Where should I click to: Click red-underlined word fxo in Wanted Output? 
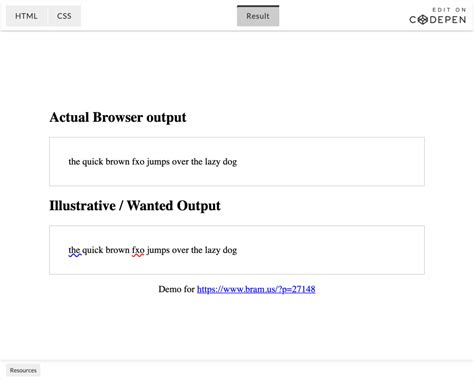(138, 250)
